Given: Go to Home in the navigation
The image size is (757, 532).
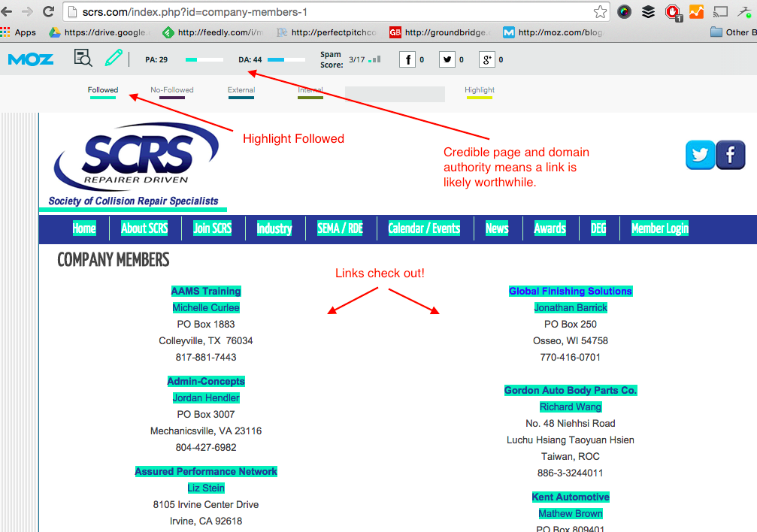Looking at the screenshot, I should tap(84, 228).
